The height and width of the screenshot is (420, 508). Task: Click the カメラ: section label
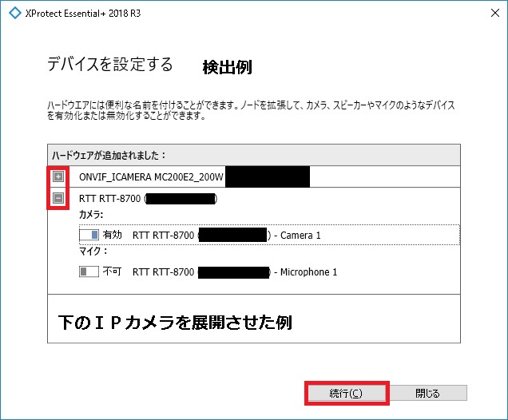pyautogui.click(x=91, y=214)
